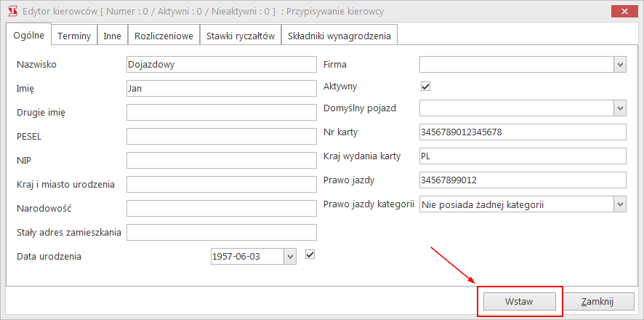
Task: Click the Nazwisko input field
Action: click(x=221, y=65)
